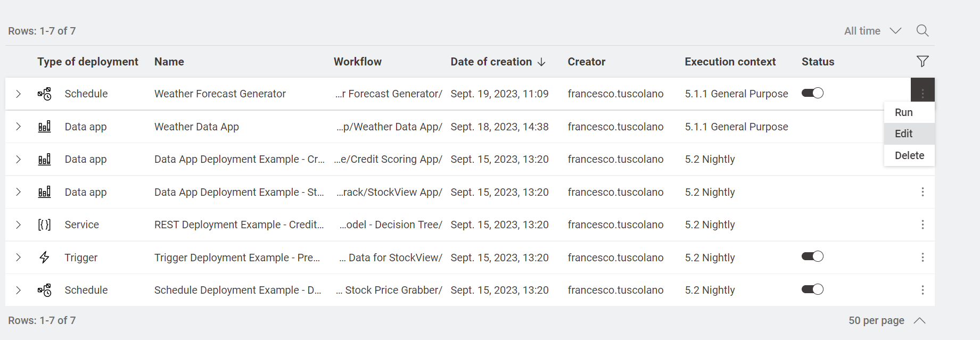Expand the REST Deployment Example row
The image size is (980, 340).
click(19, 225)
